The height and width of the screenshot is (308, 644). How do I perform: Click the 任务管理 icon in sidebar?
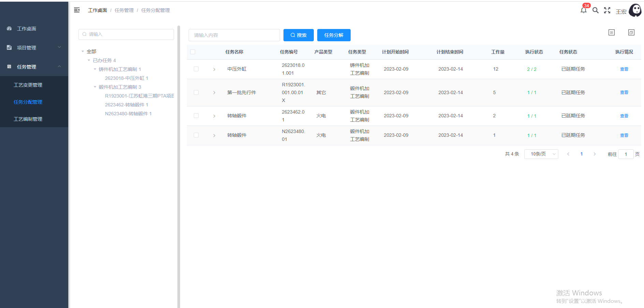(9, 67)
